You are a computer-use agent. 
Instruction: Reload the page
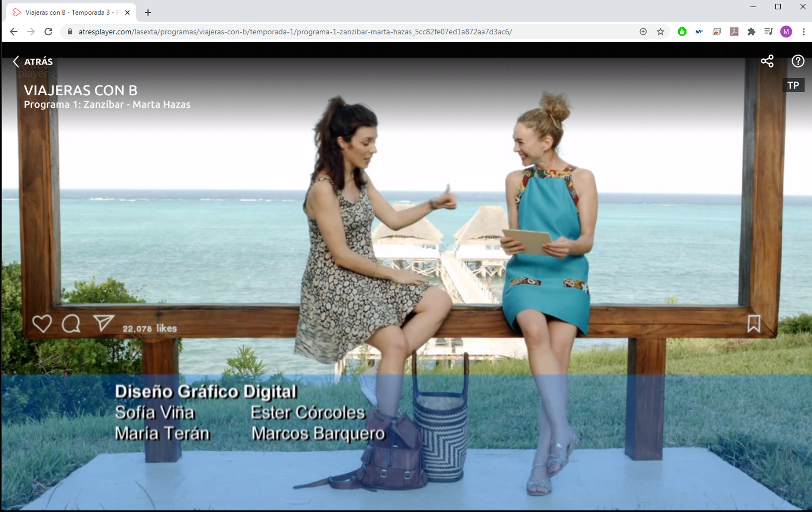48,32
